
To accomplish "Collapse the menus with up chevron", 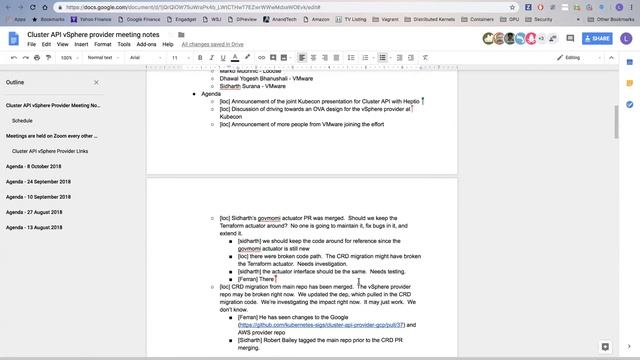I will pos(611,58).
